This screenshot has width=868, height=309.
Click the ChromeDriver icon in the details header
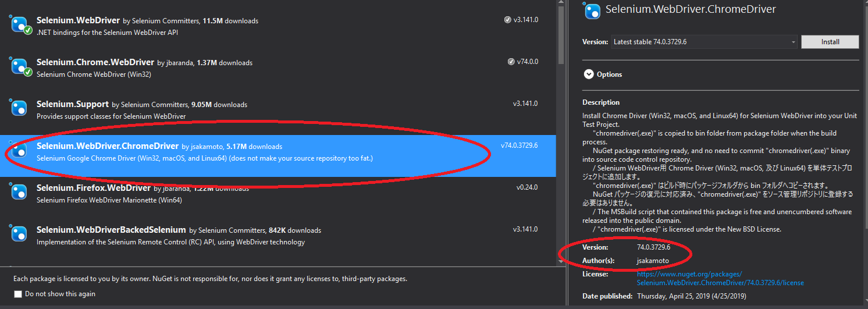(x=592, y=10)
